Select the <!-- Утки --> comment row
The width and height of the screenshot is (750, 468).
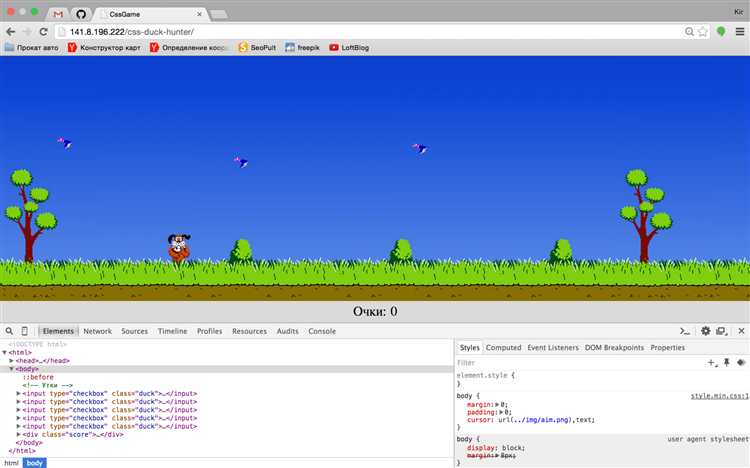[x=47, y=385]
